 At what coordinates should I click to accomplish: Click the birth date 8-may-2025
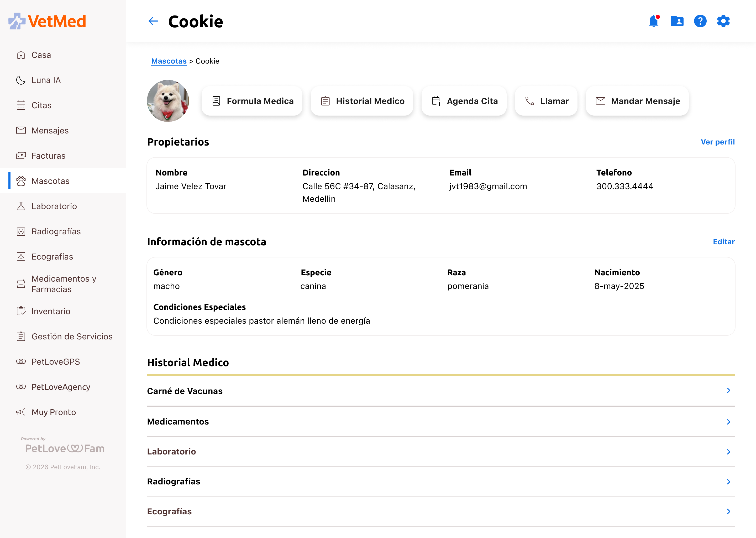619,286
